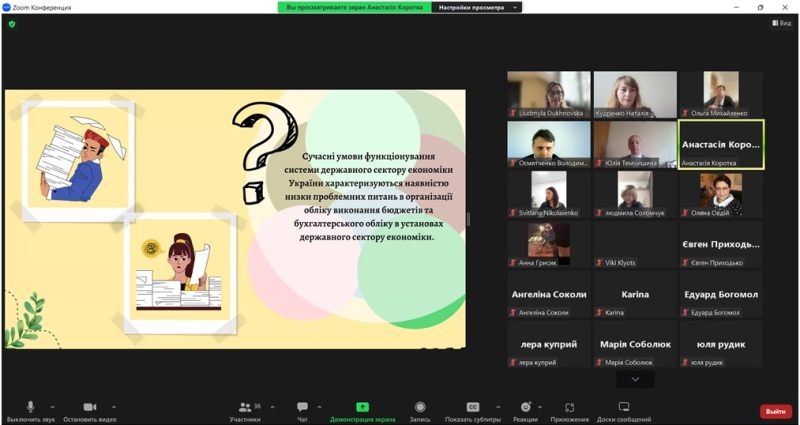Mute the microphone with Выключить звук
This screenshot has width=800, height=425.
[x=31, y=412]
